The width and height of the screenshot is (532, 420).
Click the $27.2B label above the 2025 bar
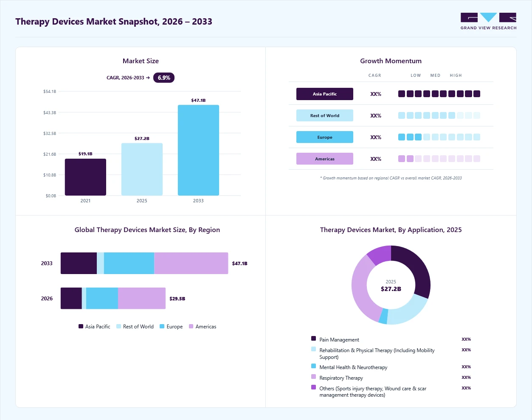142,139
